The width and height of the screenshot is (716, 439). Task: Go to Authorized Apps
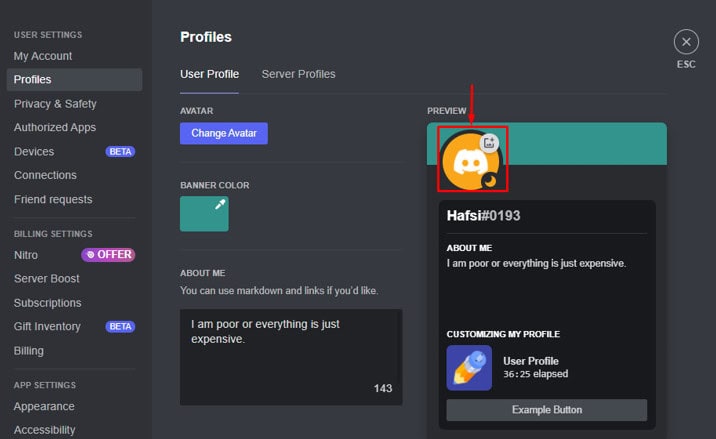click(55, 127)
